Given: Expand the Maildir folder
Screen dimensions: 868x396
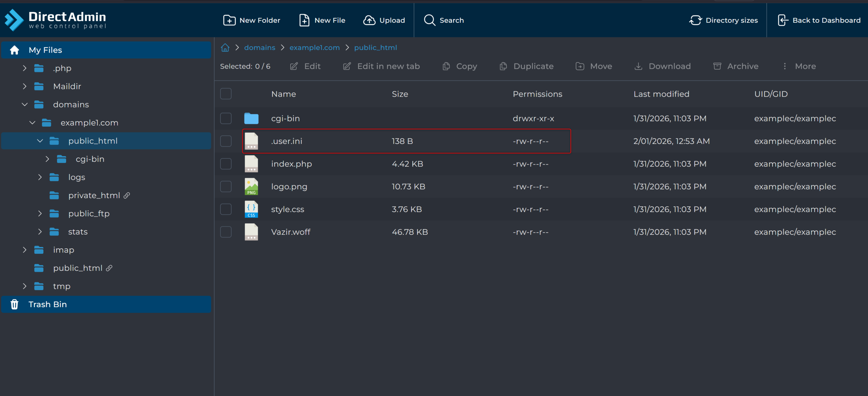Looking at the screenshot, I should coord(24,87).
